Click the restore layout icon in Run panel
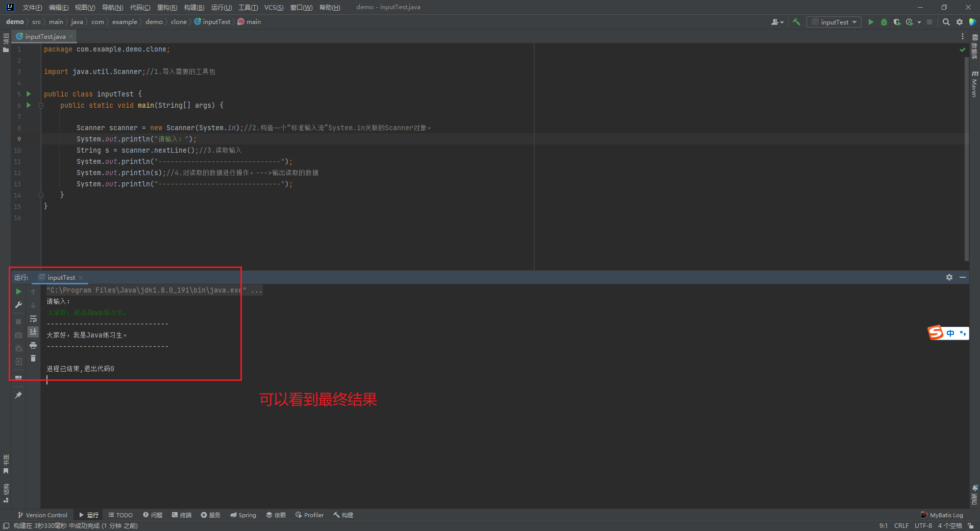 click(18, 378)
